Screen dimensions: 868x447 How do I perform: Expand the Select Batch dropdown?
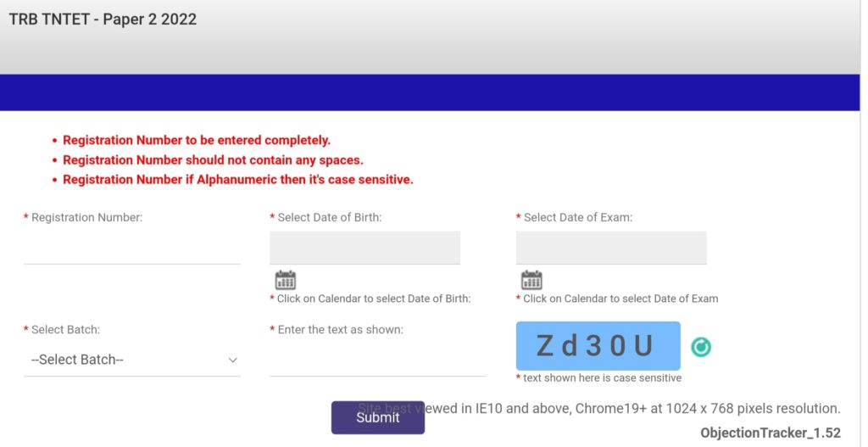click(131, 360)
